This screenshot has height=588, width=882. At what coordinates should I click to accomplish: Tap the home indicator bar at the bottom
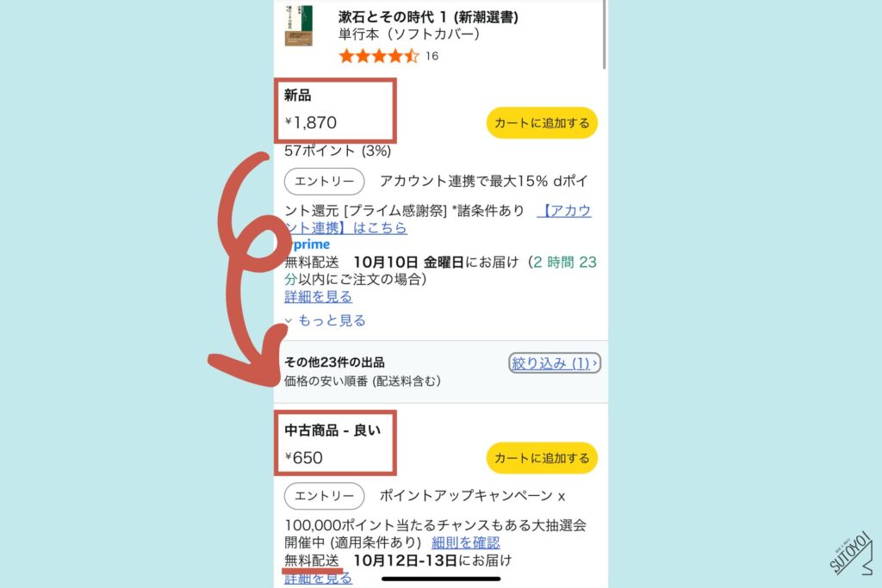click(x=441, y=579)
